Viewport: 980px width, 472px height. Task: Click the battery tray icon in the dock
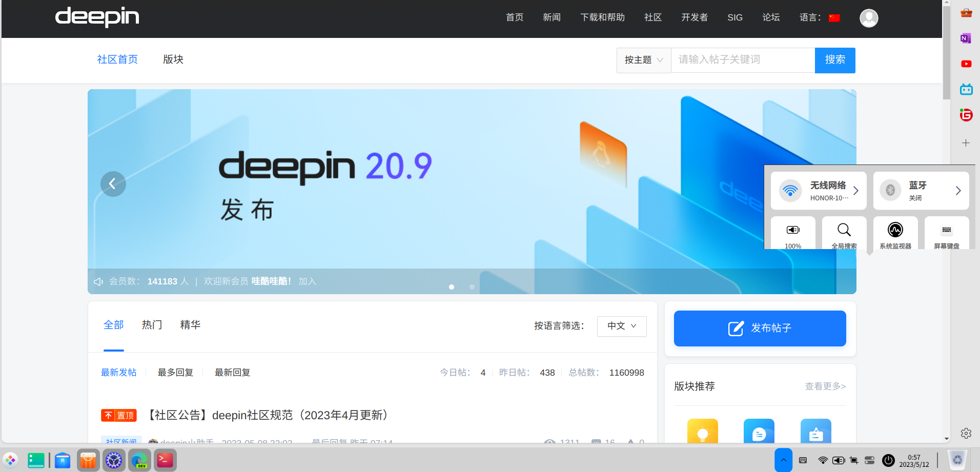pos(839,460)
